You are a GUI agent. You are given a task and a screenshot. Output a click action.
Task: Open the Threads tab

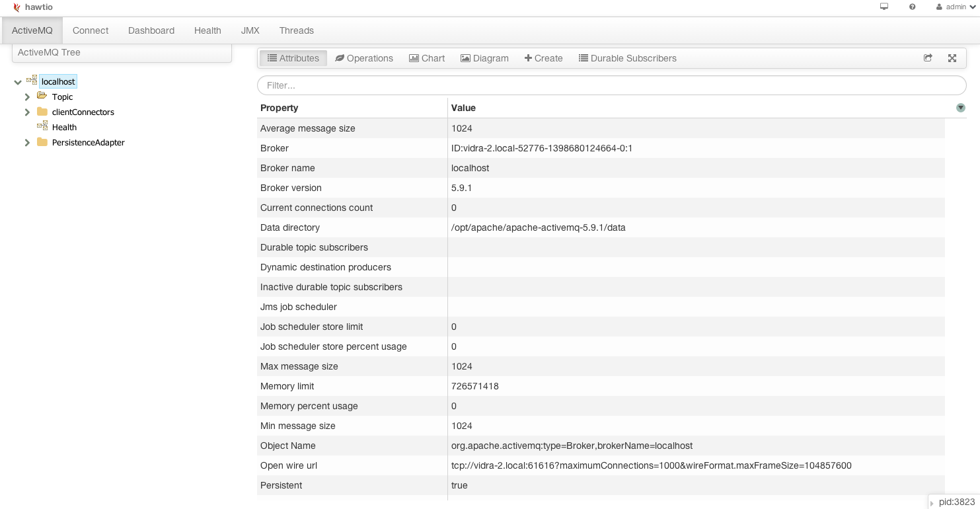click(x=296, y=30)
